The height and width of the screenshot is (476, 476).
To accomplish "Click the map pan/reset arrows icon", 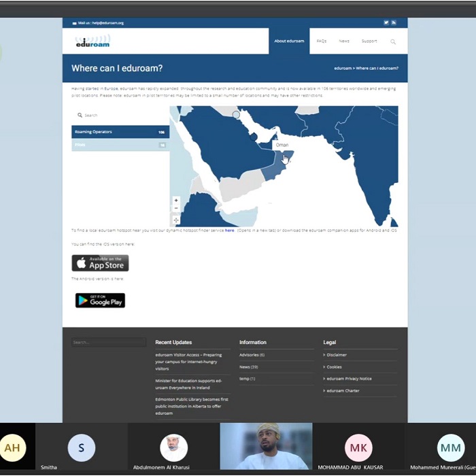I will (176, 220).
